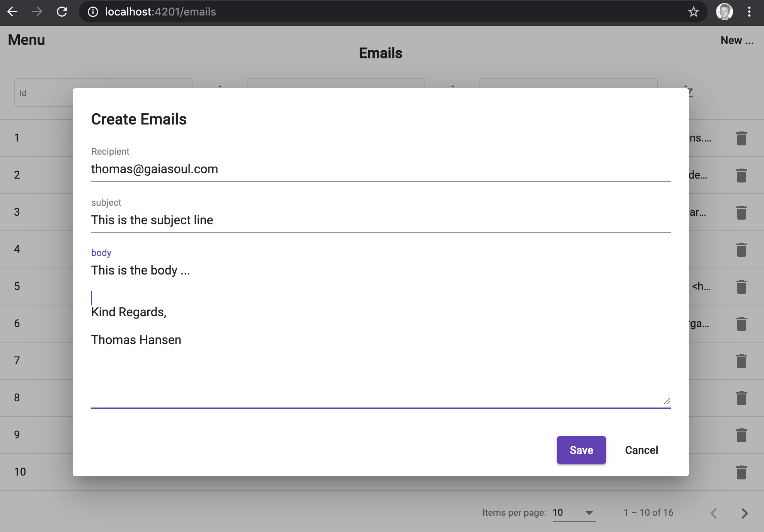
Task: Click trash icon for row 7
Action: [741, 361]
